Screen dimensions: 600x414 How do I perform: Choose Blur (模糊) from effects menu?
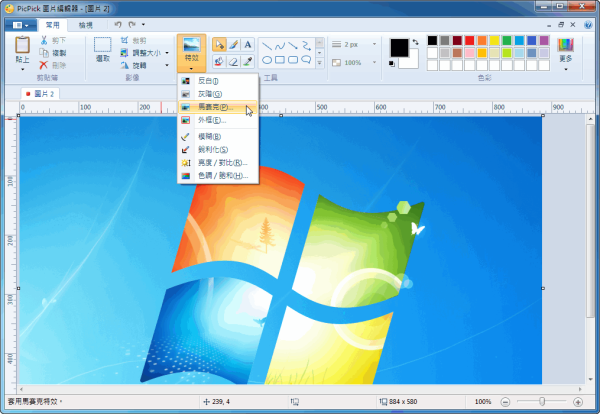pyautogui.click(x=218, y=137)
